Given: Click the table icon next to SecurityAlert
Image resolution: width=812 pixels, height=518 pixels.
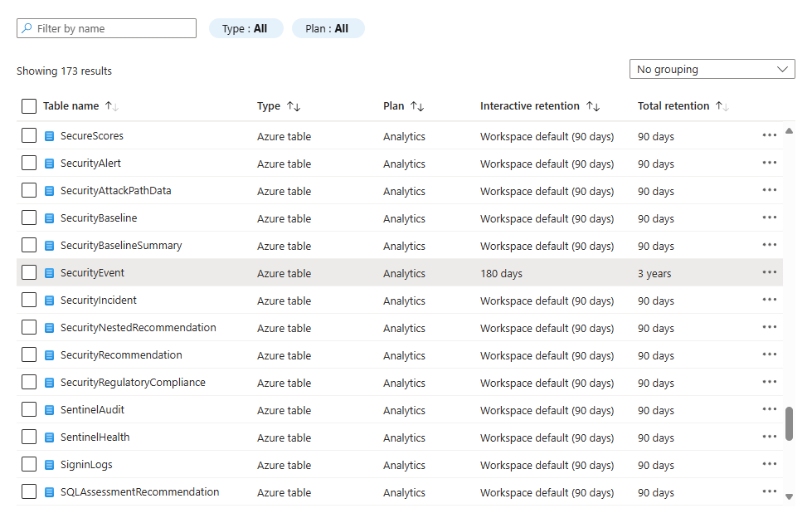Looking at the screenshot, I should (49, 164).
